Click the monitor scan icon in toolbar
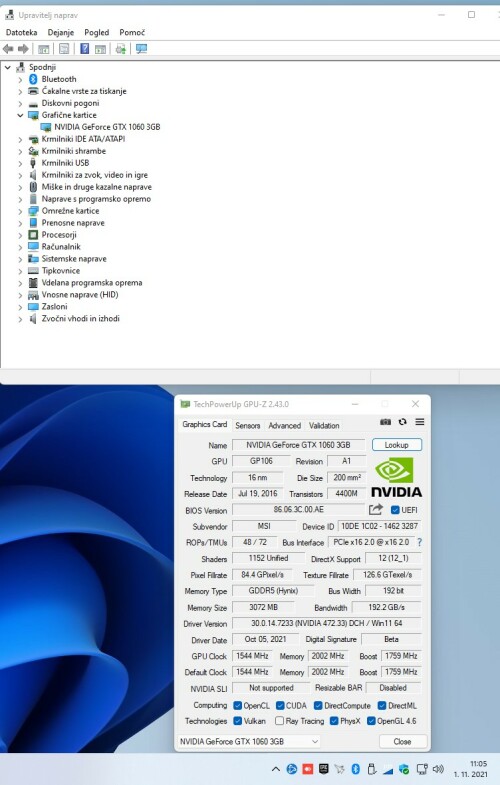 coord(142,49)
